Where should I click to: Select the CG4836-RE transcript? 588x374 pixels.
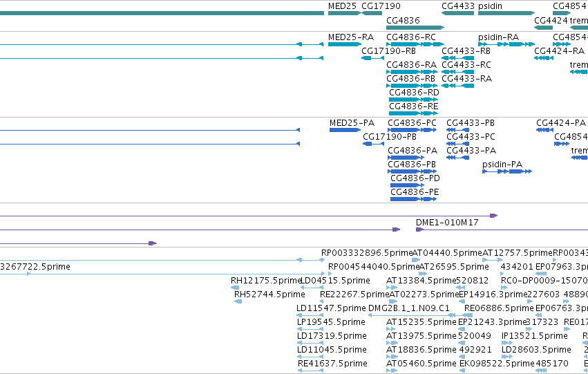pos(413,113)
